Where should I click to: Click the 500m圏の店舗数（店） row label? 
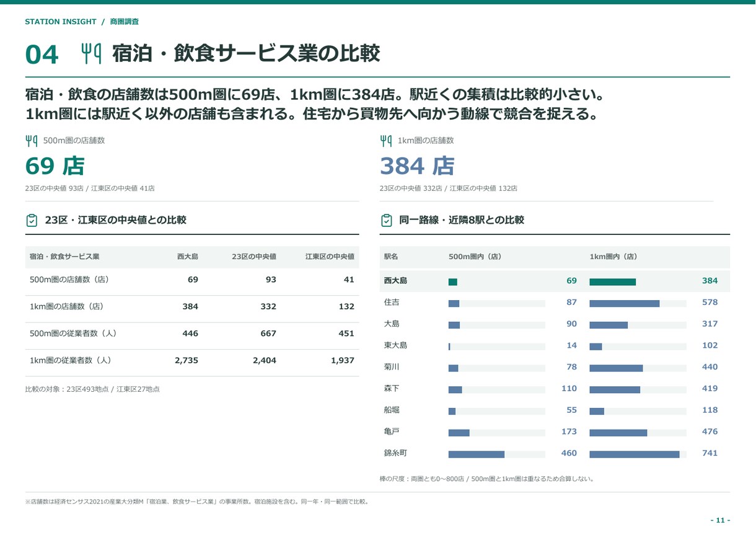(x=69, y=280)
